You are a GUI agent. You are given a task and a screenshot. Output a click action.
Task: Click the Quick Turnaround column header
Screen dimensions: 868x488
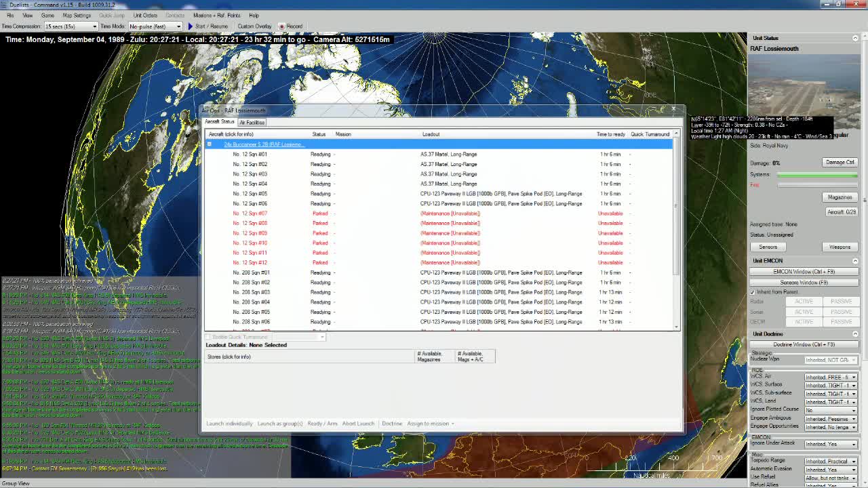[650, 134]
